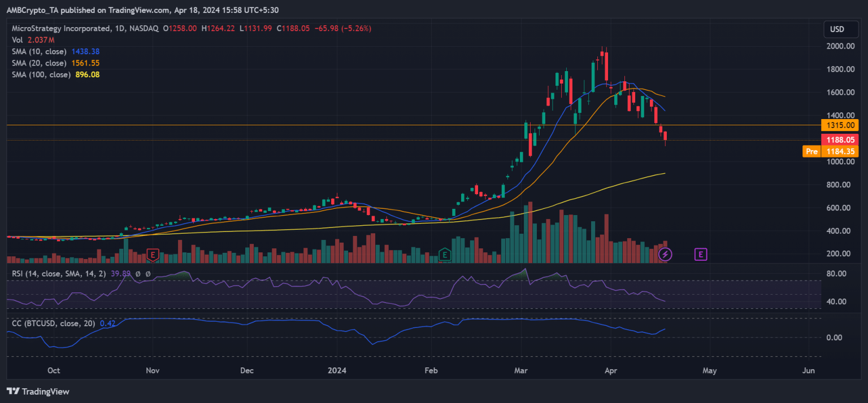Click the 1600.00 price axis label

tap(839, 93)
